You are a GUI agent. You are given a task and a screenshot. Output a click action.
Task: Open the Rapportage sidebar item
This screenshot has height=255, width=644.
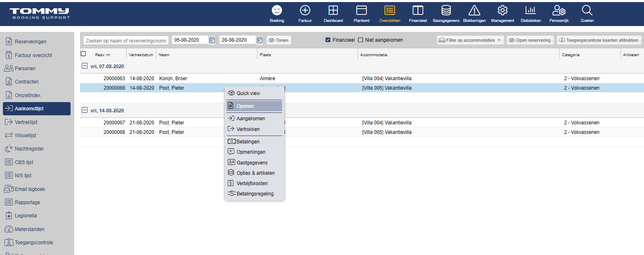37,202
